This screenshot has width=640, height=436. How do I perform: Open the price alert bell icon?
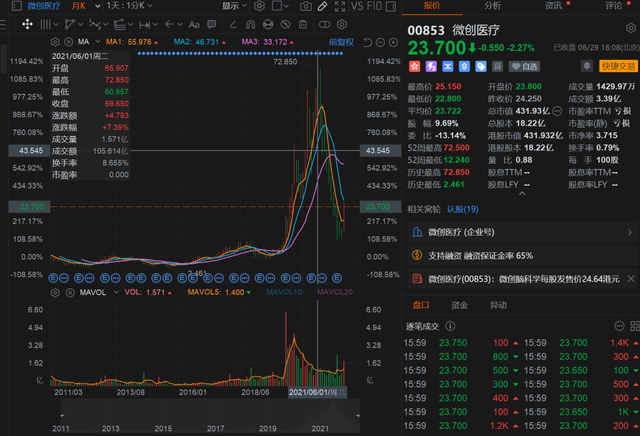tap(587, 66)
